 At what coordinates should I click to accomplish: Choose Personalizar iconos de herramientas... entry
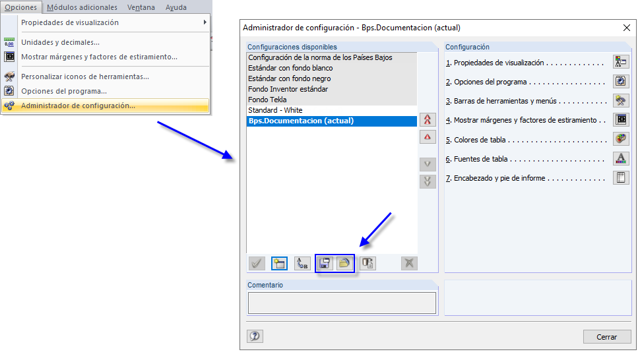[106, 76]
